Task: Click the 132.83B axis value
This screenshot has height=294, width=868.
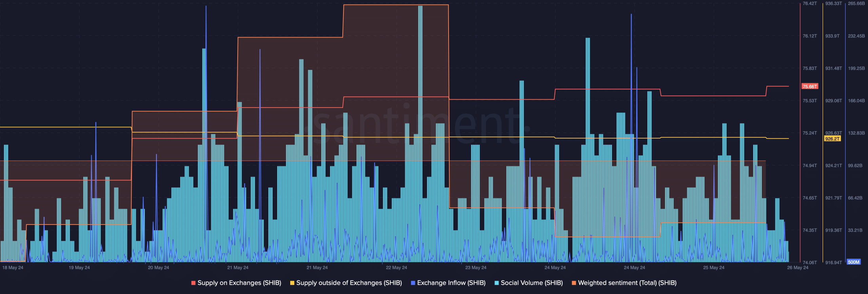Action: click(x=856, y=133)
